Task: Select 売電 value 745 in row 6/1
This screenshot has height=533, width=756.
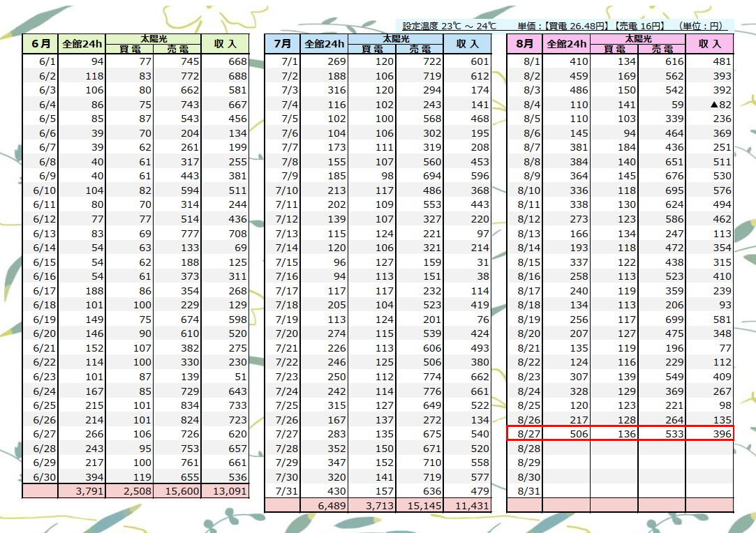Action: (177, 61)
